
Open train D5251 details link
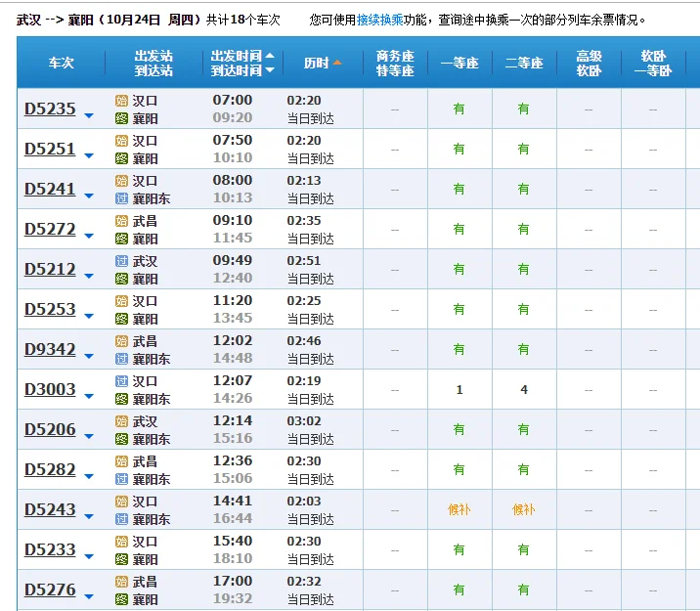pyautogui.click(x=50, y=149)
